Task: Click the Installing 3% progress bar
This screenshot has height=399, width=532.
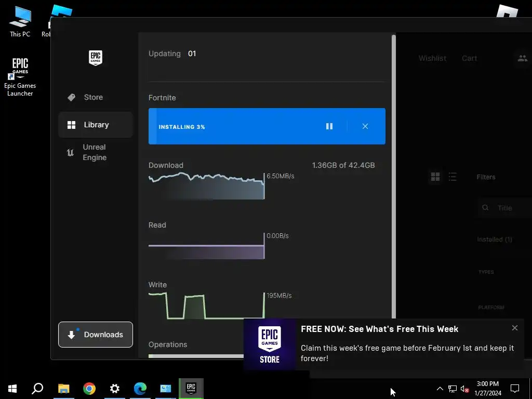Action: (267, 126)
